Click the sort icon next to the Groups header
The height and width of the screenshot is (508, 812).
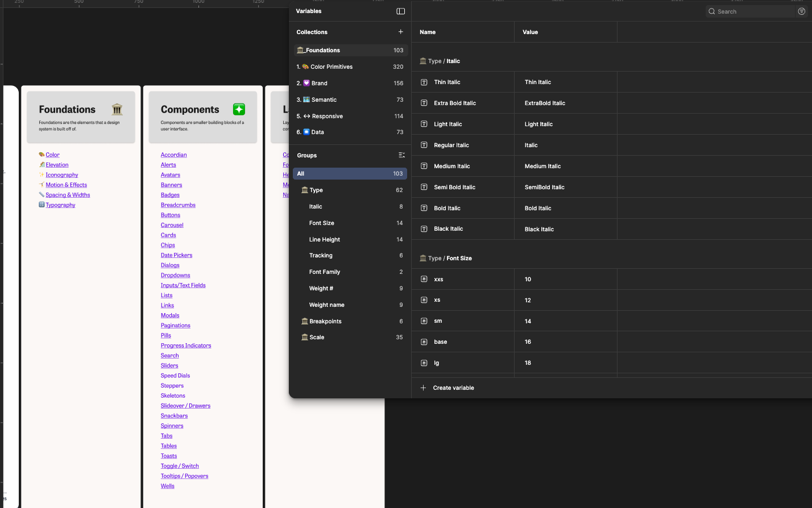tap(401, 155)
